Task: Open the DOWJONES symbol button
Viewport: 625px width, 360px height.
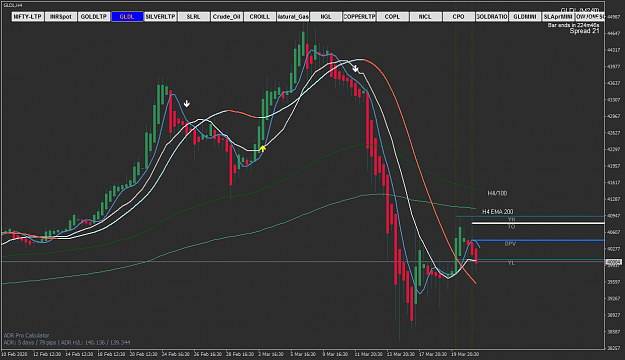Action: click(x=590, y=17)
